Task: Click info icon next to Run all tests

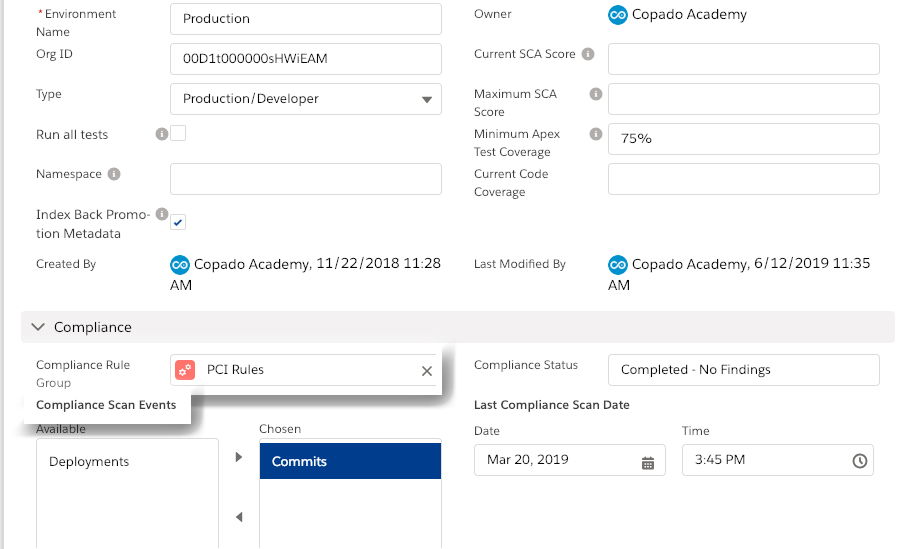Action: (162, 134)
